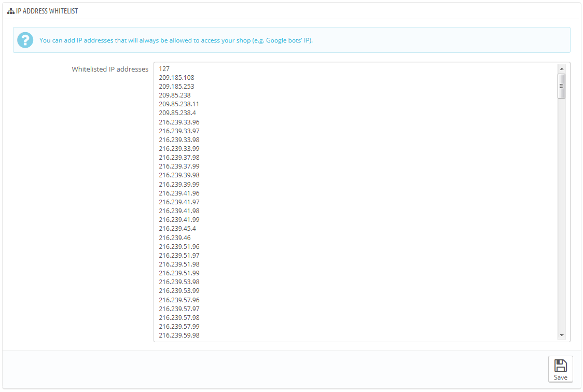Click the blue question mark info icon
Viewport: 583px width, 392px height.
(25, 40)
